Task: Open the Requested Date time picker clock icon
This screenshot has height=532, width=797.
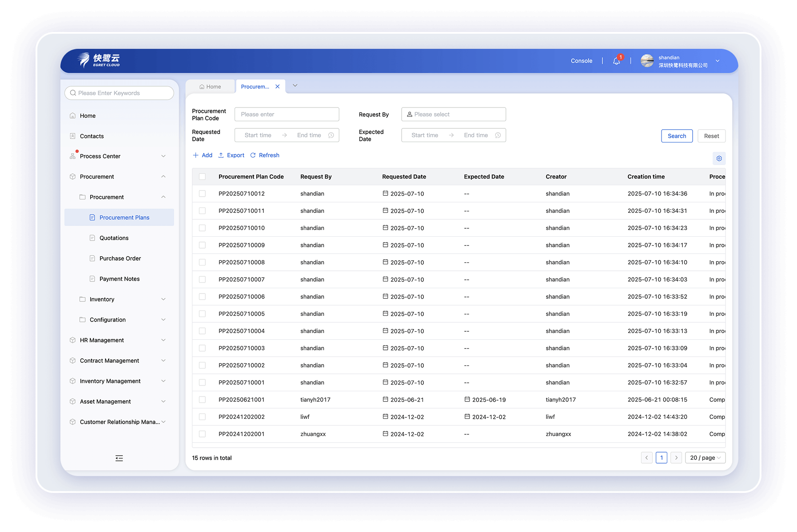Action: [331, 135]
